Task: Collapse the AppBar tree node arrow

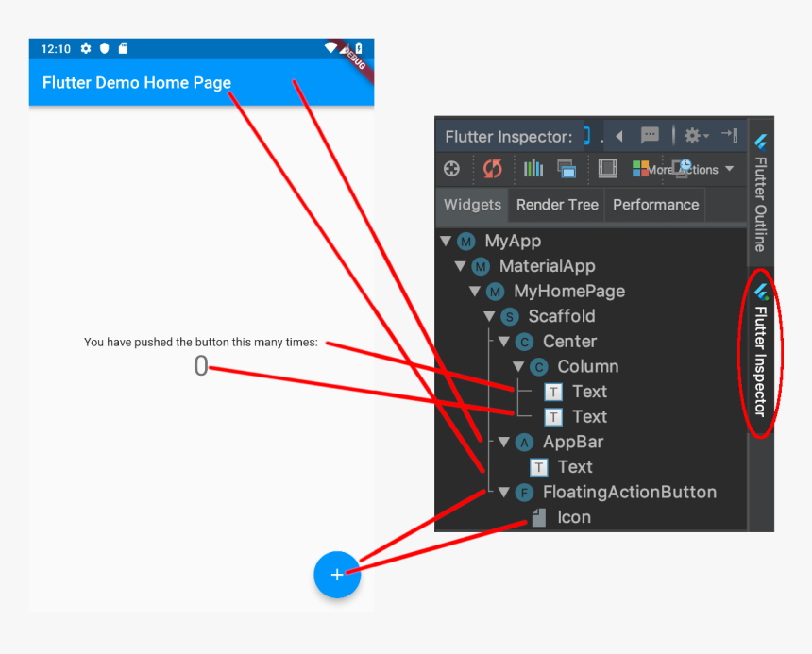Action: point(504,442)
